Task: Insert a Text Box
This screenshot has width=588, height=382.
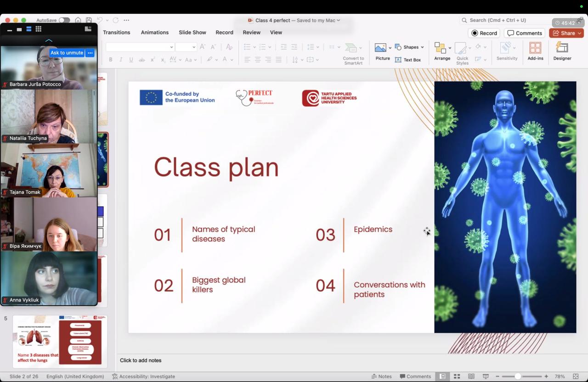Action: coord(408,60)
